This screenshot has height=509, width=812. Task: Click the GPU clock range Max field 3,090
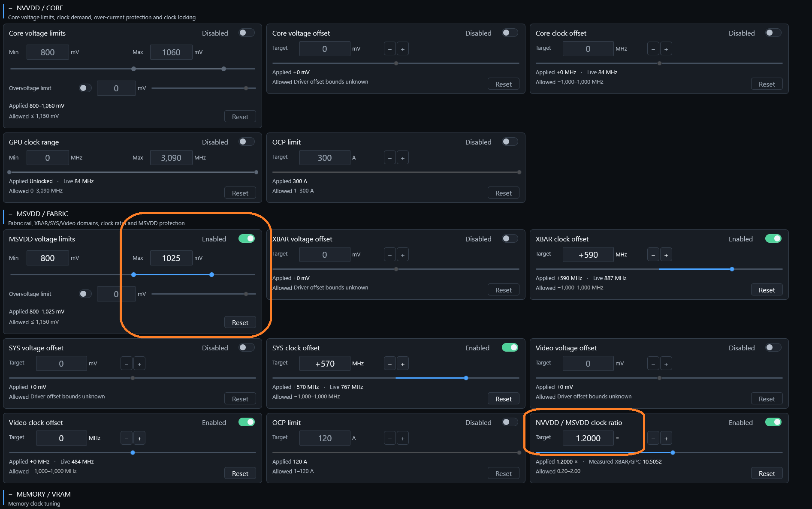[x=171, y=158]
